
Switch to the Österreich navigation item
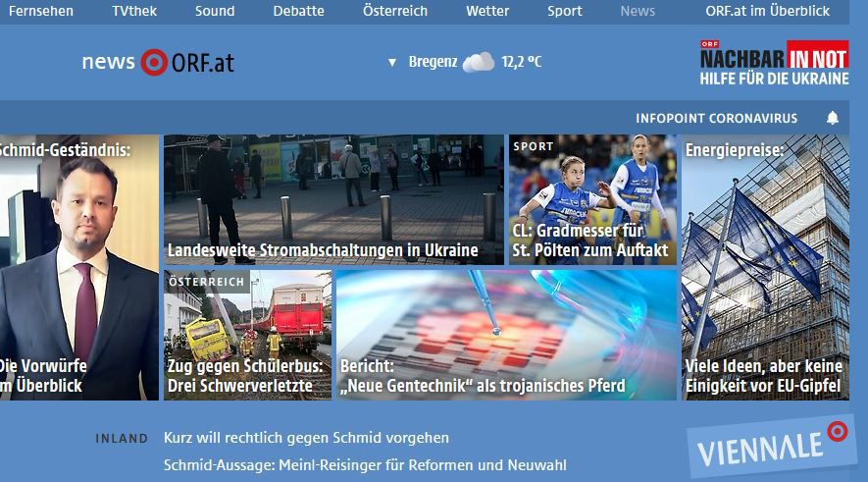pos(394,11)
